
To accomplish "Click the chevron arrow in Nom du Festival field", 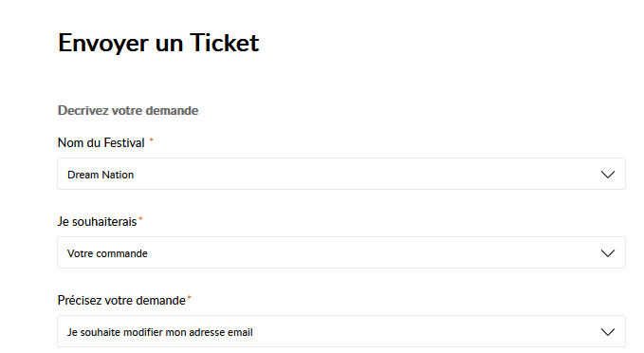I will [608, 175].
